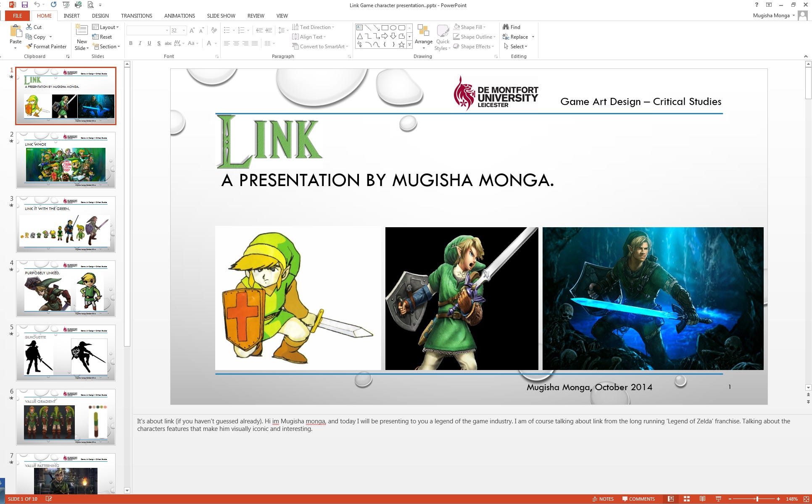812x504 pixels.
Task: Clear all formatting eraser icon
Action: point(214,30)
